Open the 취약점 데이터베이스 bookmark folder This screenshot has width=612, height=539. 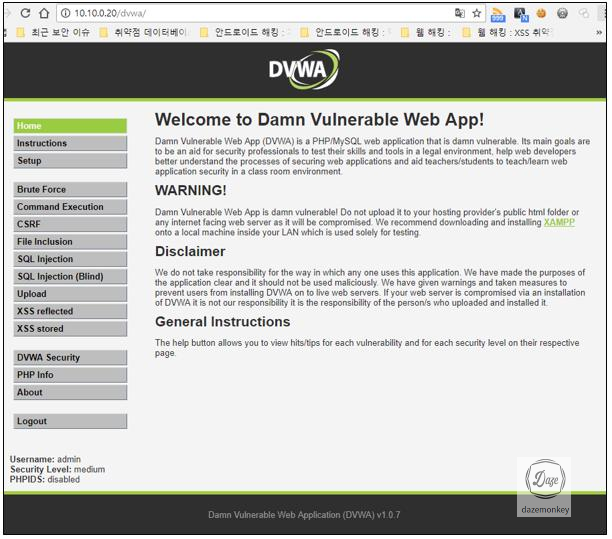coord(144,32)
